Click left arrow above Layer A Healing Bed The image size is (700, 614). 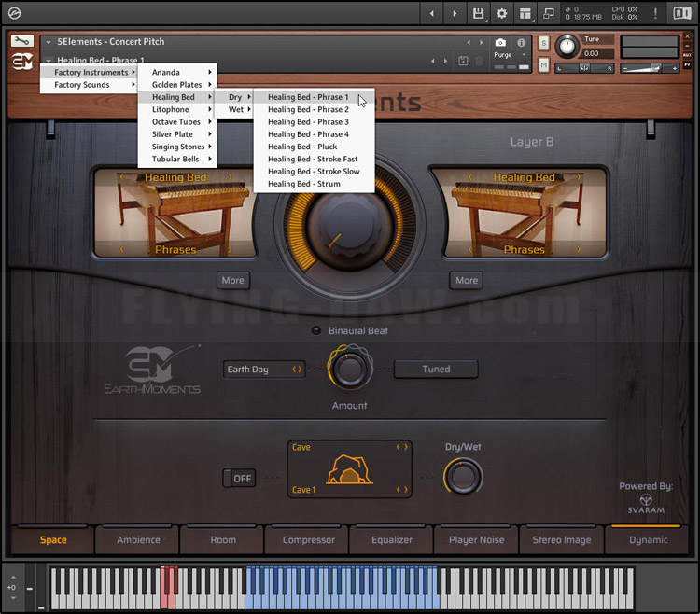[x=121, y=177]
